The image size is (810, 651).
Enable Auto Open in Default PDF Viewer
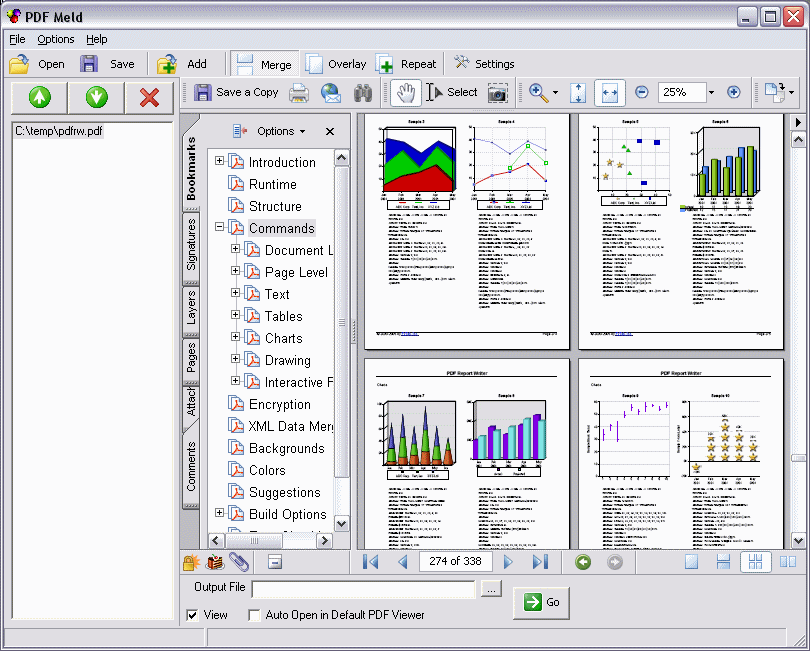tap(254, 615)
